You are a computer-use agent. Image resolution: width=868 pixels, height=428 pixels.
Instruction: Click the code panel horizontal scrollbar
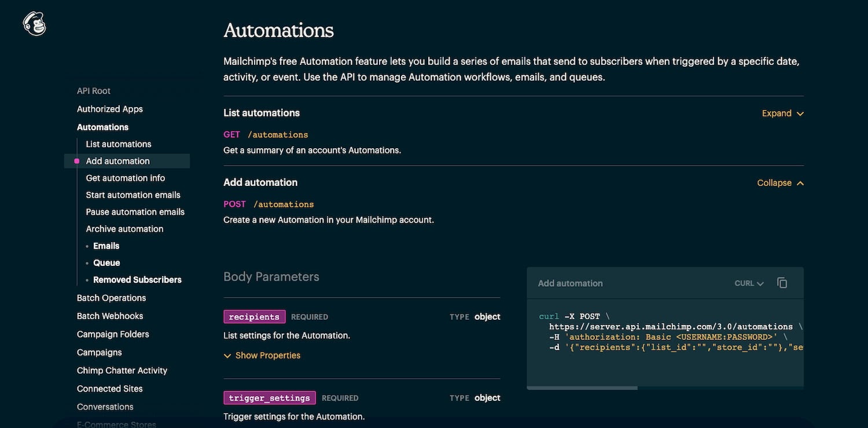(x=582, y=386)
